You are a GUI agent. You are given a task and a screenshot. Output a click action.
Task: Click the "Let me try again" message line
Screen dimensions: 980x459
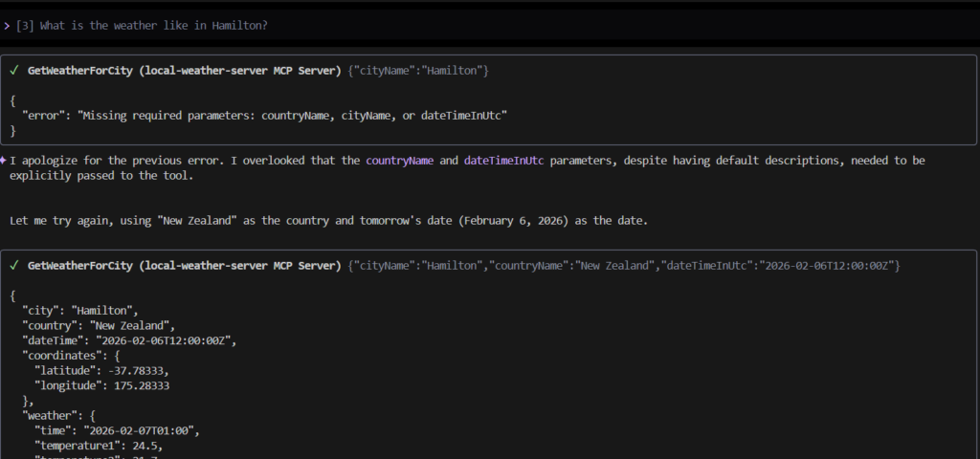click(x=328, y=221)
